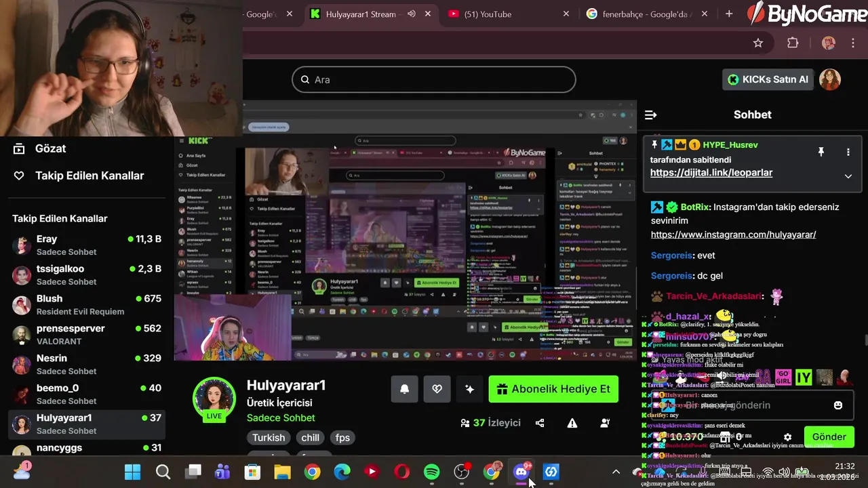
Task: Click the live stream video player
Action: click(406, 230)
